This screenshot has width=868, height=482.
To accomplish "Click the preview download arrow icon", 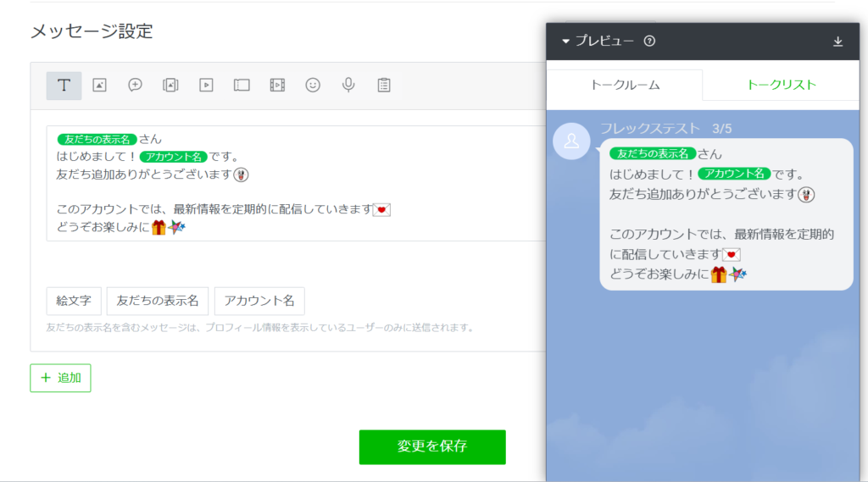I will 838,42.
